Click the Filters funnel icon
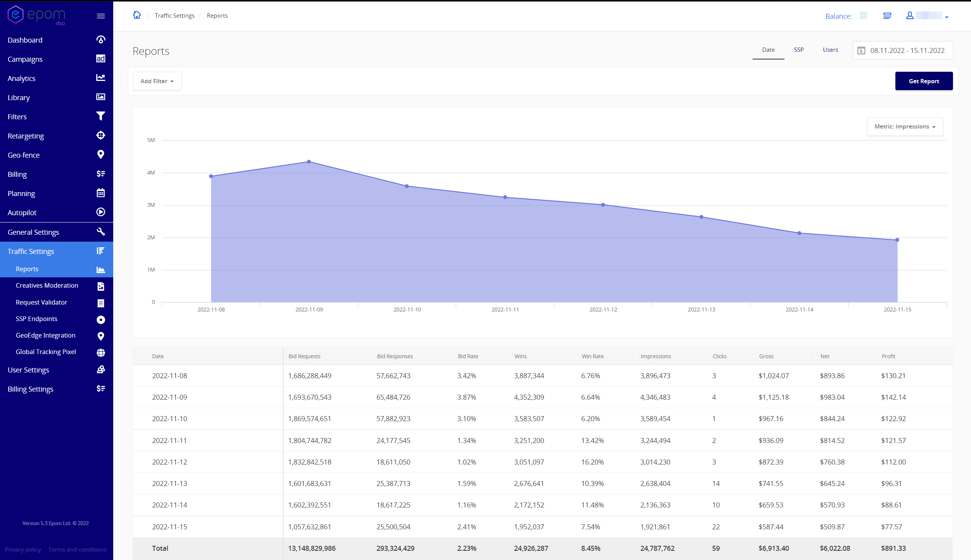Viewport: 971px width, 560px height. (101, 116)
